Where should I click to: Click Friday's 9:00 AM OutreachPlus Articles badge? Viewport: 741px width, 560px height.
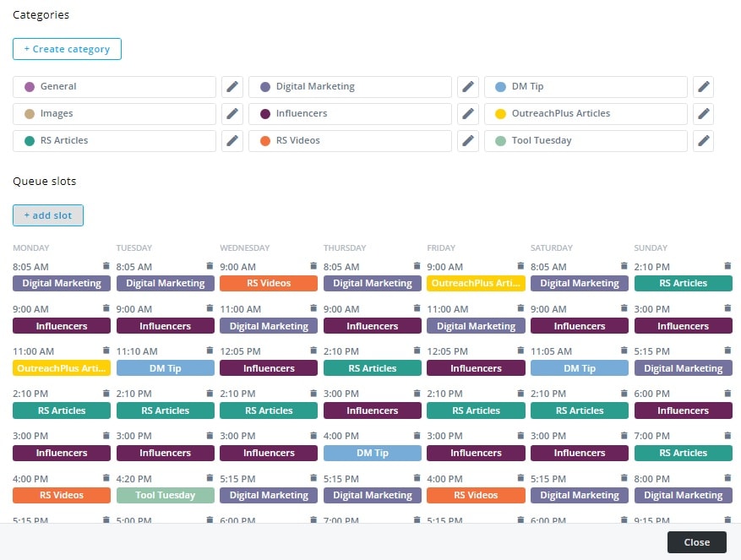pyautogui.click(x=476, y=283)
